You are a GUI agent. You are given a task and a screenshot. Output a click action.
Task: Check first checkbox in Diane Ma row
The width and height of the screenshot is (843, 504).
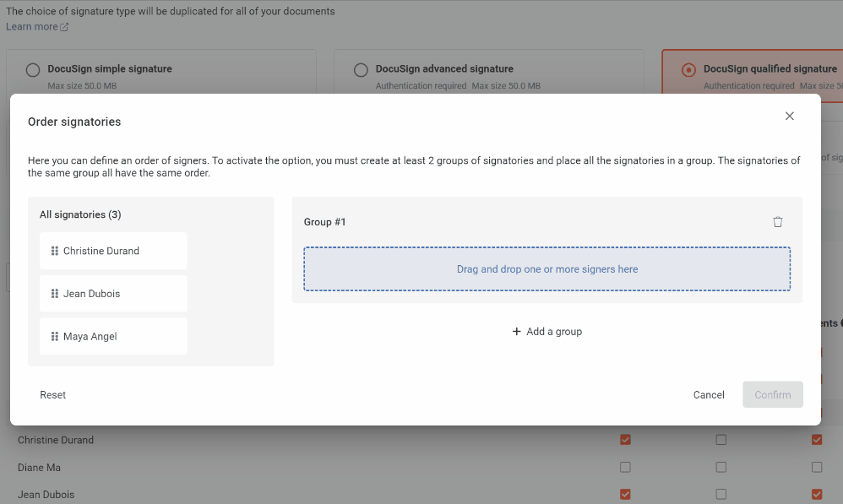click(625, 467)
